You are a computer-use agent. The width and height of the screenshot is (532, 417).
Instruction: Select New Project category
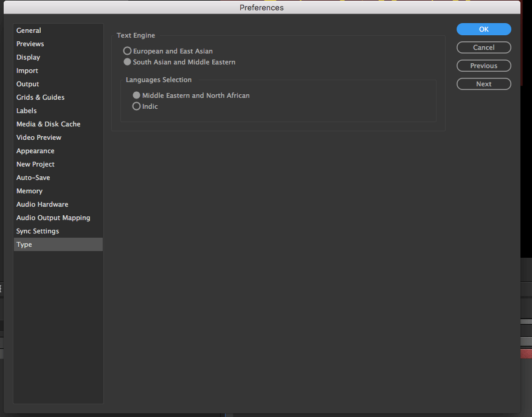(58, 164)
